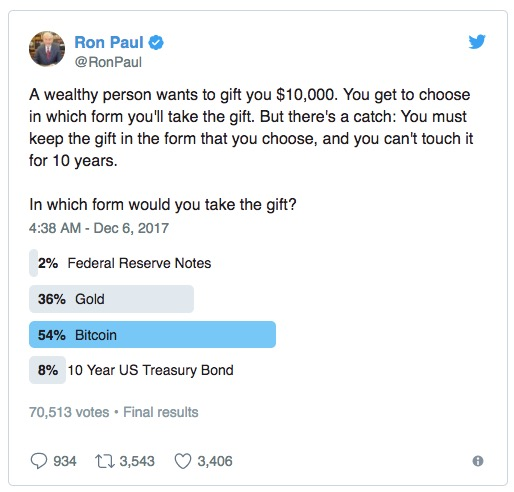Viewport: 514px width, 492px height.
Task: Select the Gold poll option
Action: tap(111, 299)
